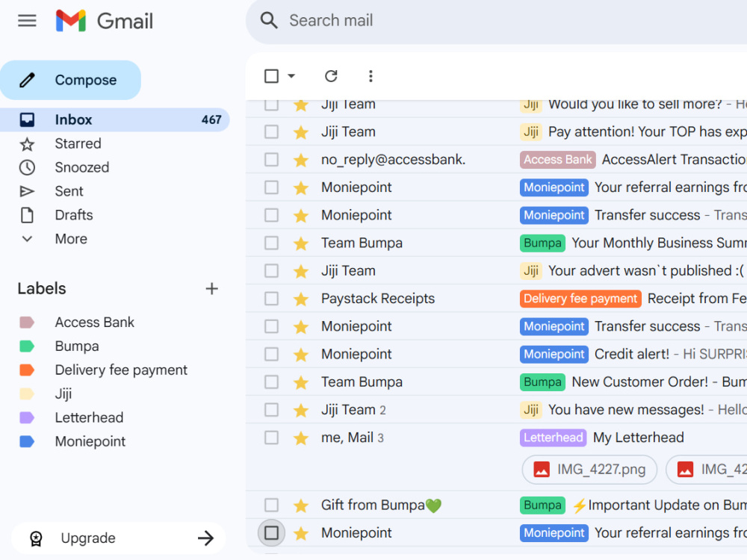Click the Inbox tray icon
Screen dimensions: 747x560
27,119
